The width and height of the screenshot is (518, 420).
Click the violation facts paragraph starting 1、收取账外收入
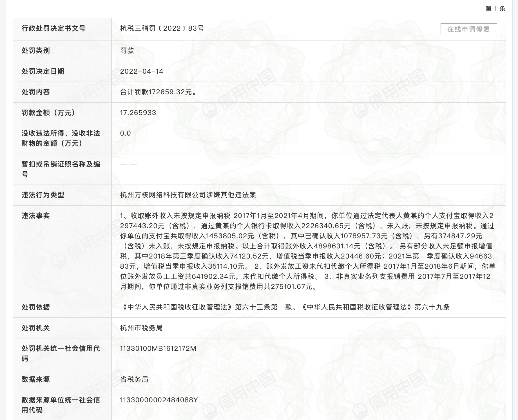(x=308, y=251)
